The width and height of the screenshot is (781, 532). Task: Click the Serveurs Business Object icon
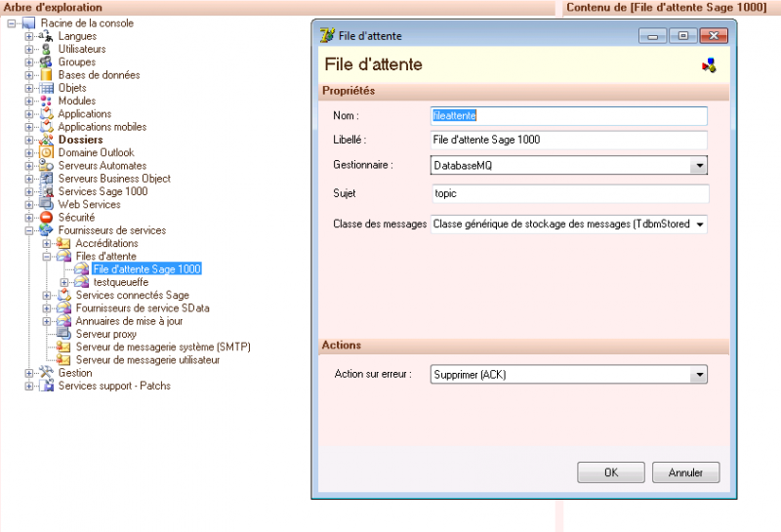click(x=46, y=179)
